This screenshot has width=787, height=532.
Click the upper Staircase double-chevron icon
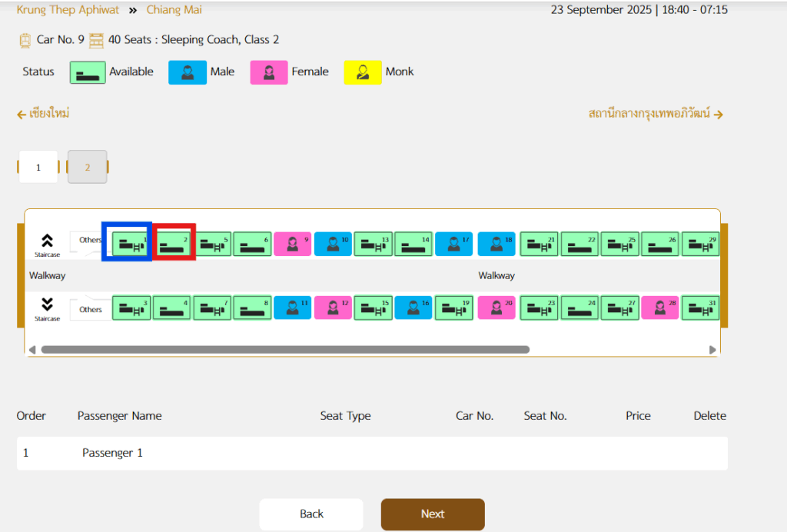click(x=47, y=241)
